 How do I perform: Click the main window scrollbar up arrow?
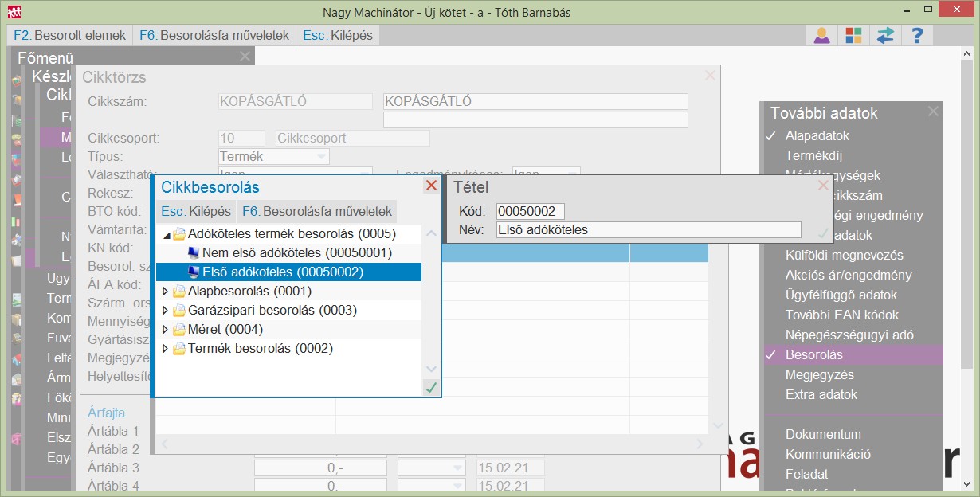click(x=966, y=54)
